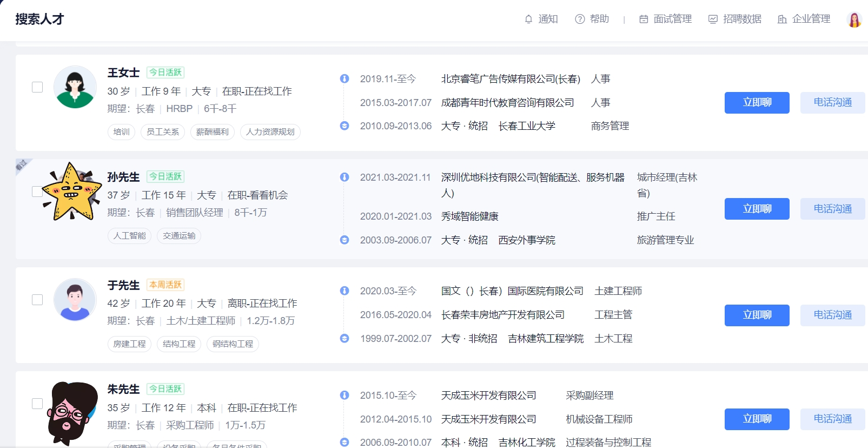Open candidate name 于先生 profile
The width and height of the screenshot is (868, 448).
point(123,285)
